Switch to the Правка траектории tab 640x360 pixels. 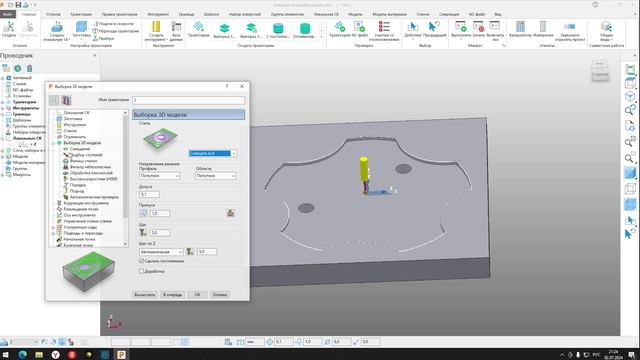point(120,14)
